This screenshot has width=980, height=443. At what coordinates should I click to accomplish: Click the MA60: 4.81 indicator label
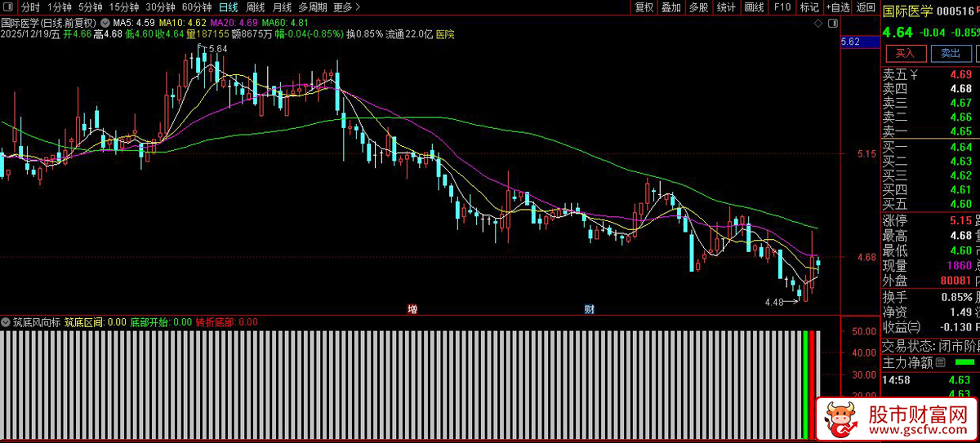(285, 23)
